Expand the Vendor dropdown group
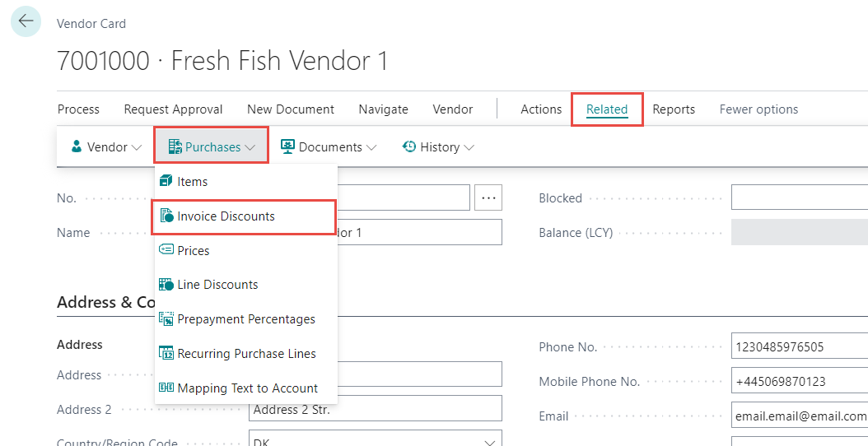Image resolution: width=868 pixels, height=446 pixels. point(106,147)
